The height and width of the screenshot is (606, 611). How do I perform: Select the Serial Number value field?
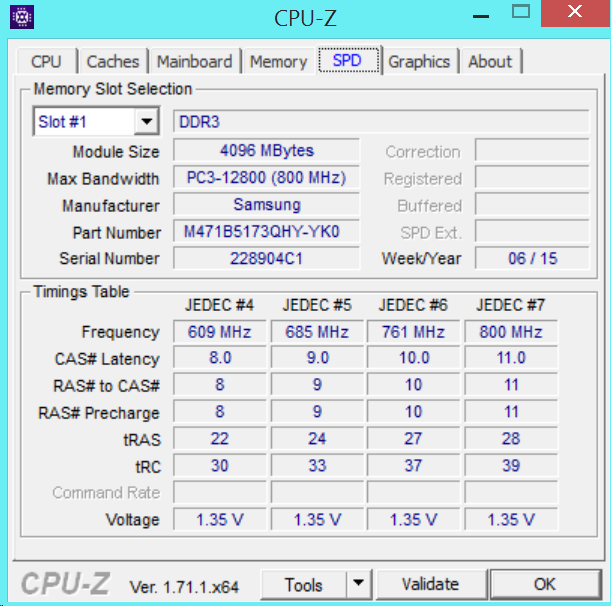(266, 259)
